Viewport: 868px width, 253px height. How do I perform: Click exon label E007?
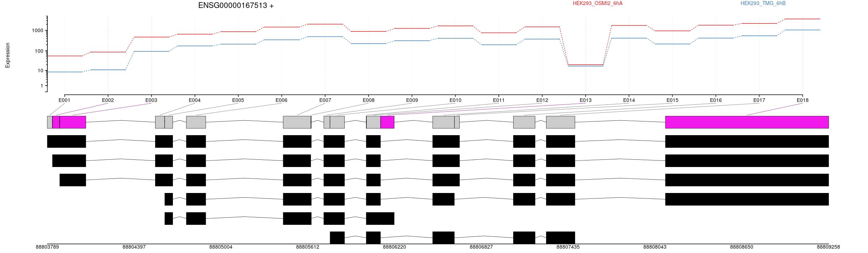[x=325, y=100]
